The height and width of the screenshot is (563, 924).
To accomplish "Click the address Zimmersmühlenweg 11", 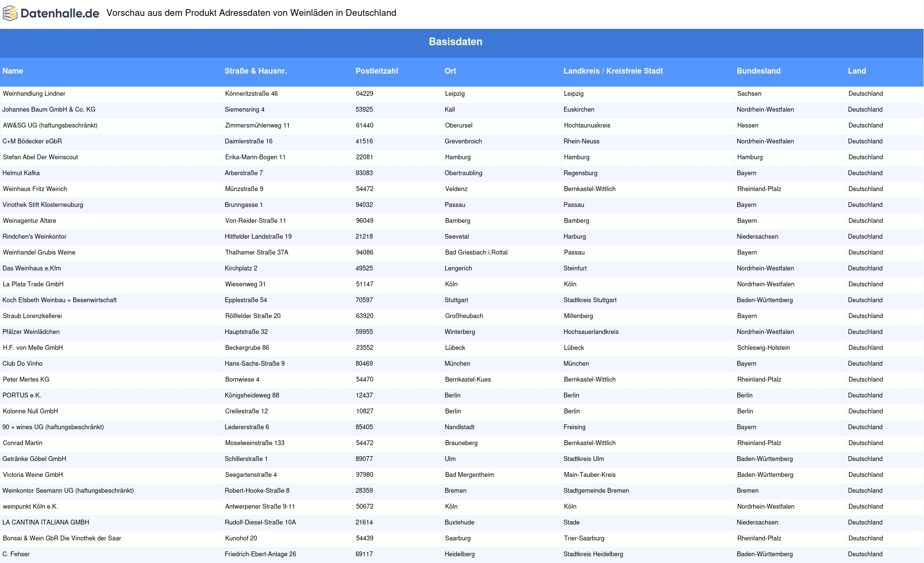I will pos(257,126).
